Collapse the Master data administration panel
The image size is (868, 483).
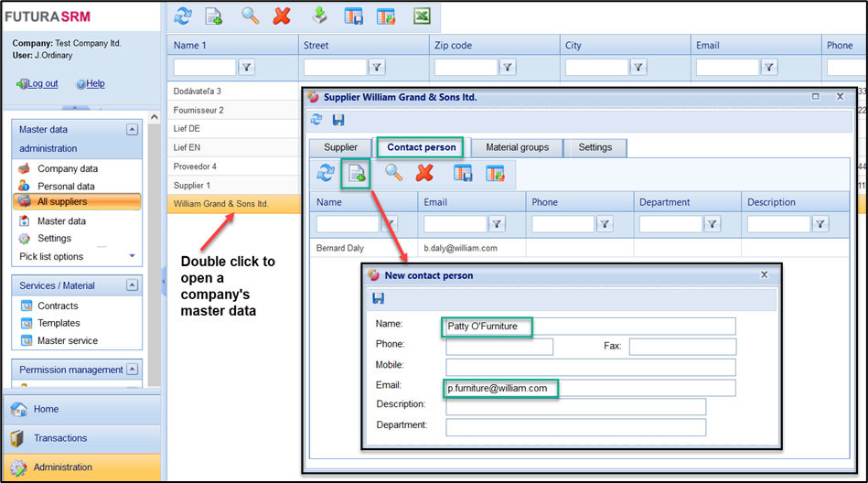coord(132,130)
